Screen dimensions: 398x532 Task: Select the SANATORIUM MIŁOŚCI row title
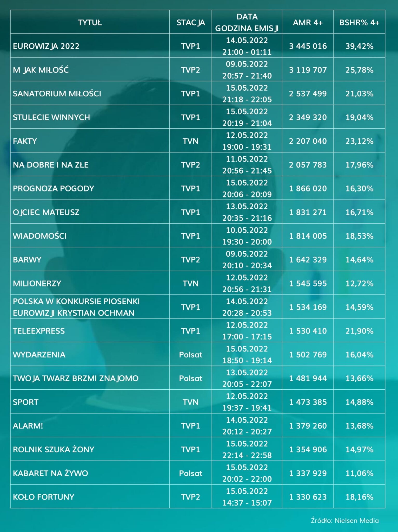pyautogui.click(x=57, y=94)
